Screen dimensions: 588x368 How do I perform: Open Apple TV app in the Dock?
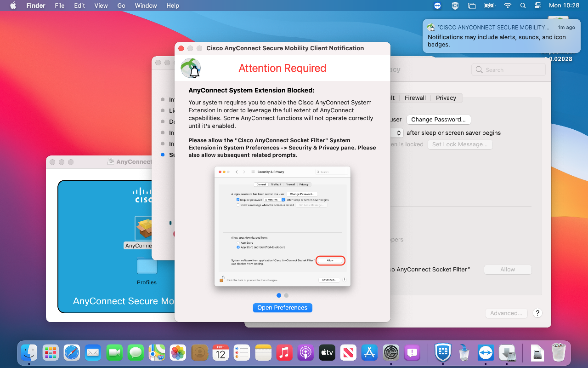pos(327,353)
